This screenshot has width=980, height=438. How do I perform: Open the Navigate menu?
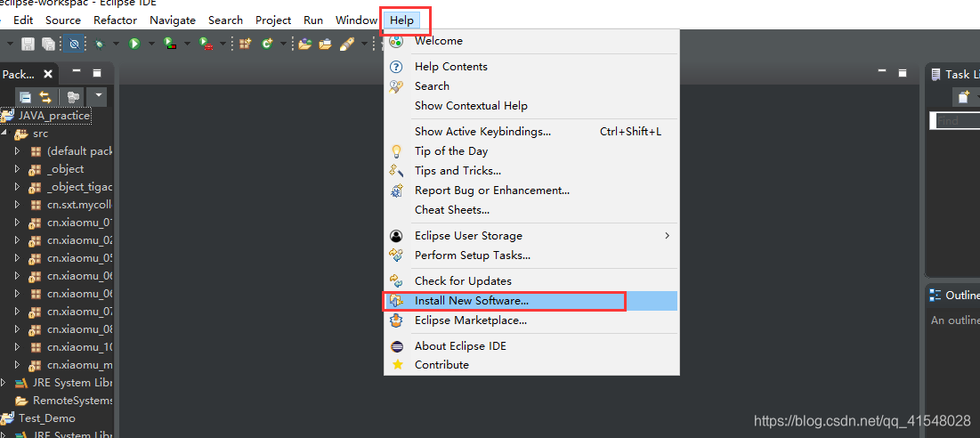(x=173, y=20)
